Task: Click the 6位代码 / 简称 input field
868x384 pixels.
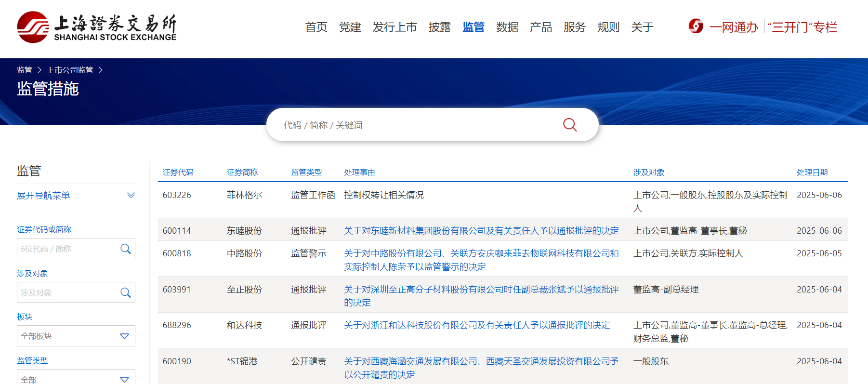Action: coord(67,249)
